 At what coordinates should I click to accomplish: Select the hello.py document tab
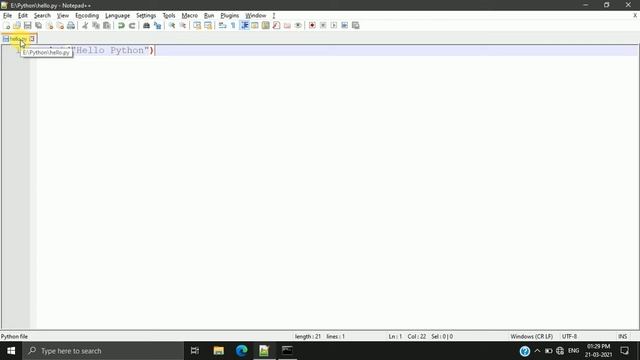tap(18, 39)
